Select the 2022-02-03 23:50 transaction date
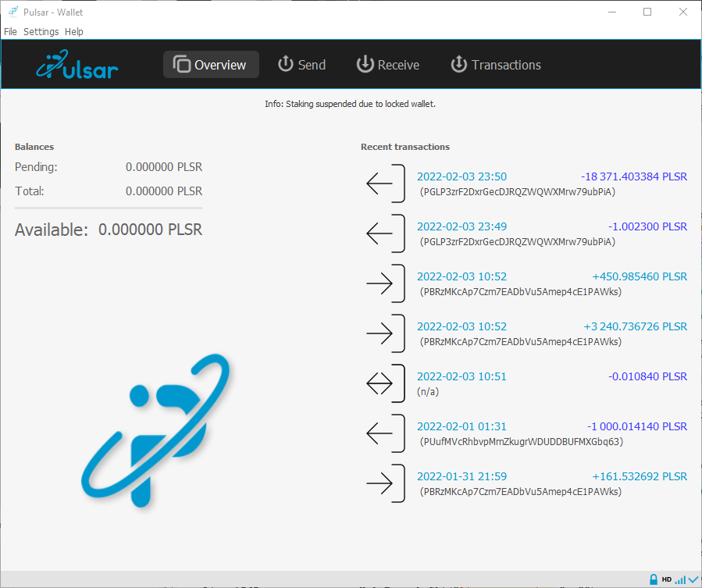 [462, 176]
